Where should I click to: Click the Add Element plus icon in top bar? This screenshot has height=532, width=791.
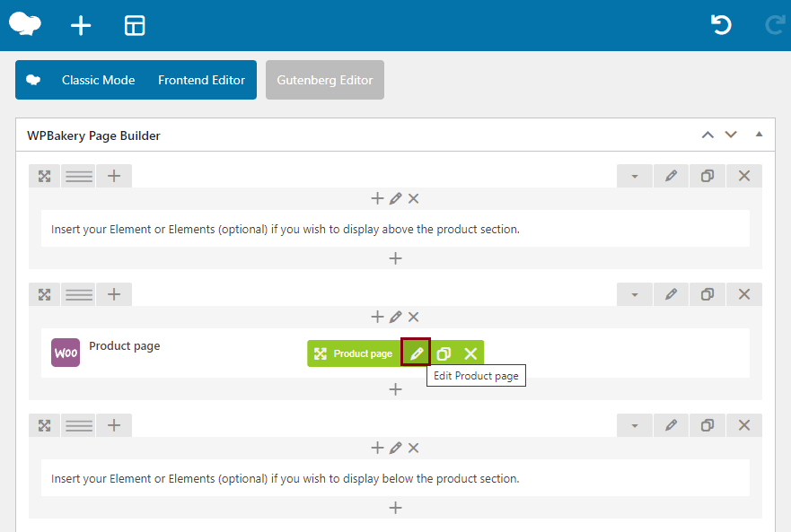(81, 25)
